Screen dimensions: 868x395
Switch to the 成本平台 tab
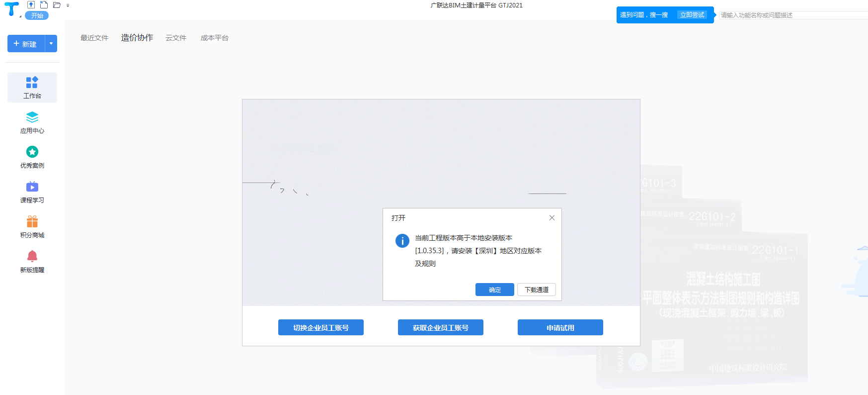click(x=215, y=38)
